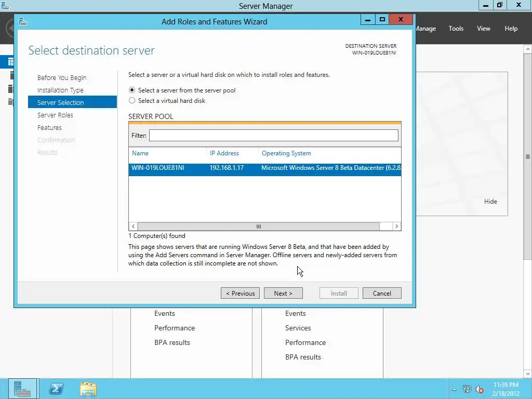Click the server pool right scroll arrow
Viewport: 532px width, 399px height.
(396, 227)
